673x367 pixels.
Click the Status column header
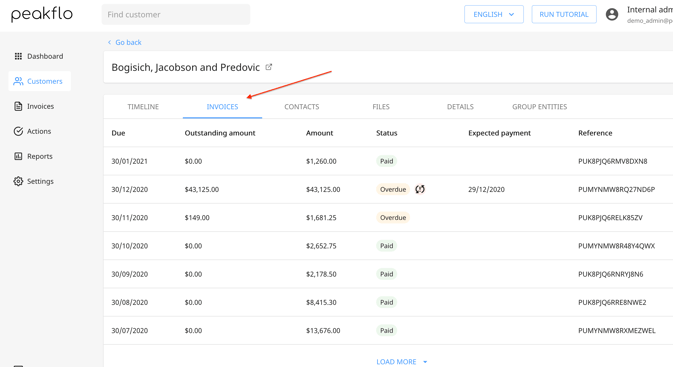387,133
